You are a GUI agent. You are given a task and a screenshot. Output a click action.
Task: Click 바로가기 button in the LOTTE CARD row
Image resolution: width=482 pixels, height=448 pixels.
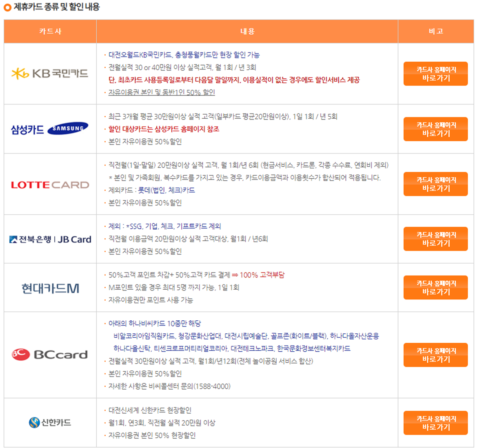click(x=435, y=184)
